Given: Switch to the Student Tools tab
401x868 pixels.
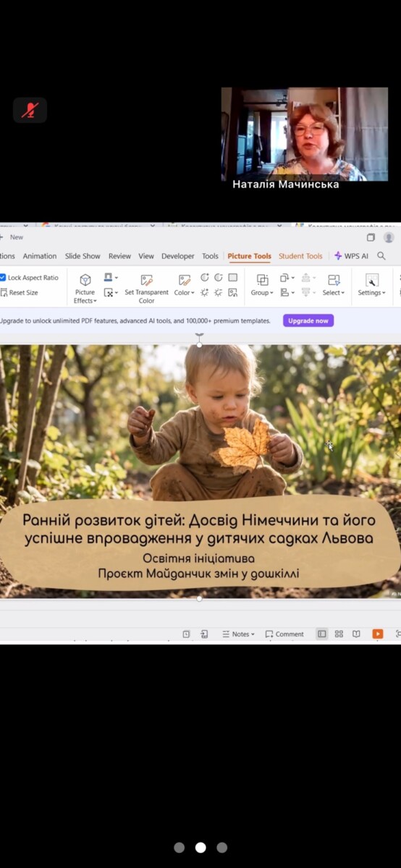Looking at the screenshot, I should (300, 256).
